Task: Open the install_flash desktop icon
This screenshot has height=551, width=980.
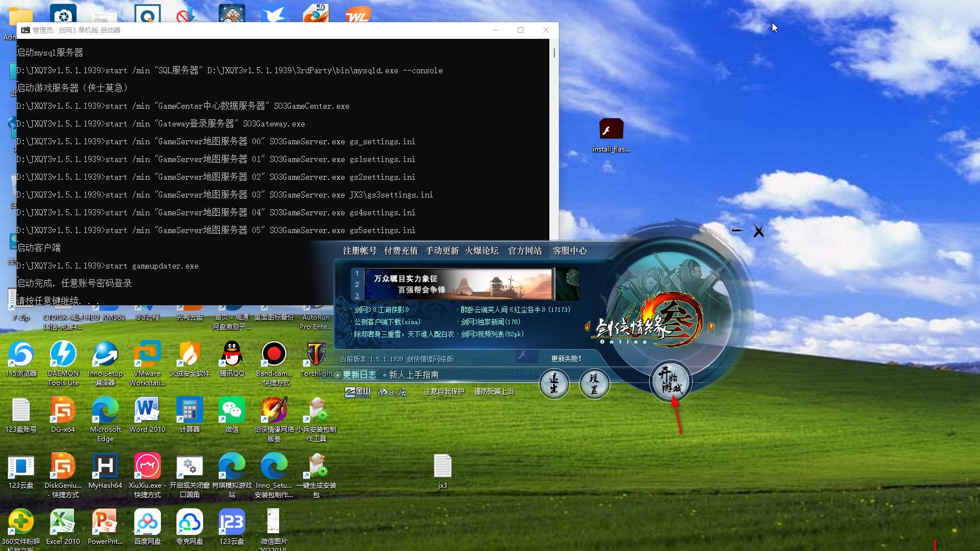Action: tap(611, 136)
